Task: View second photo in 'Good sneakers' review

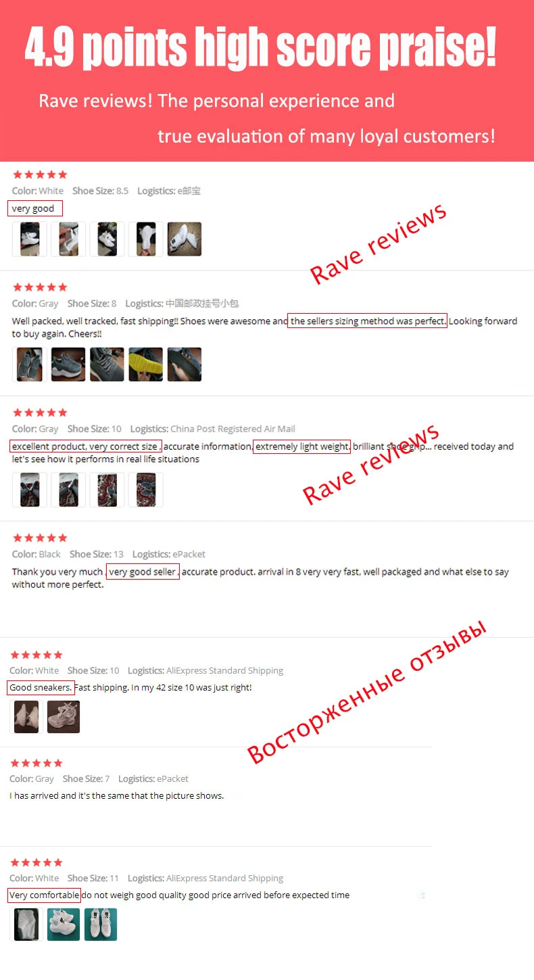Action: pyautogui.click(x=64, y=717)
